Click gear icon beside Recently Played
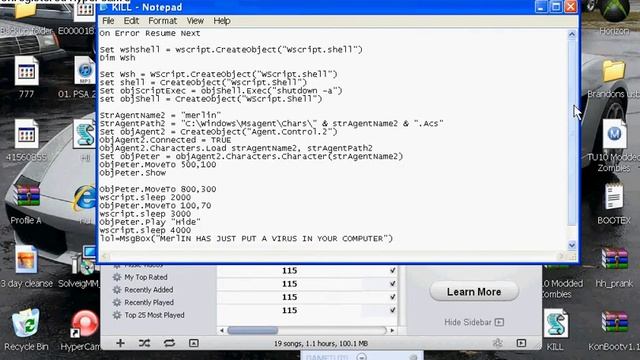Screen dimensions: 640x360 [117, 302]
